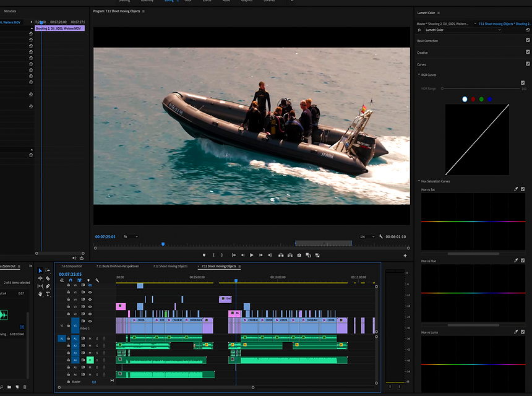
Task: Select the Track Select Forward tool
Action: [x=48, y=270]
